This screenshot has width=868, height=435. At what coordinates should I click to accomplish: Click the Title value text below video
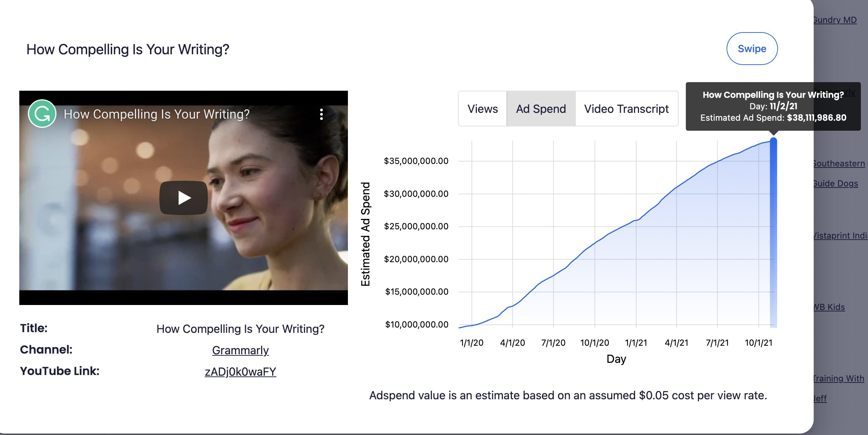pyautogui.click(x=240, y=329)
